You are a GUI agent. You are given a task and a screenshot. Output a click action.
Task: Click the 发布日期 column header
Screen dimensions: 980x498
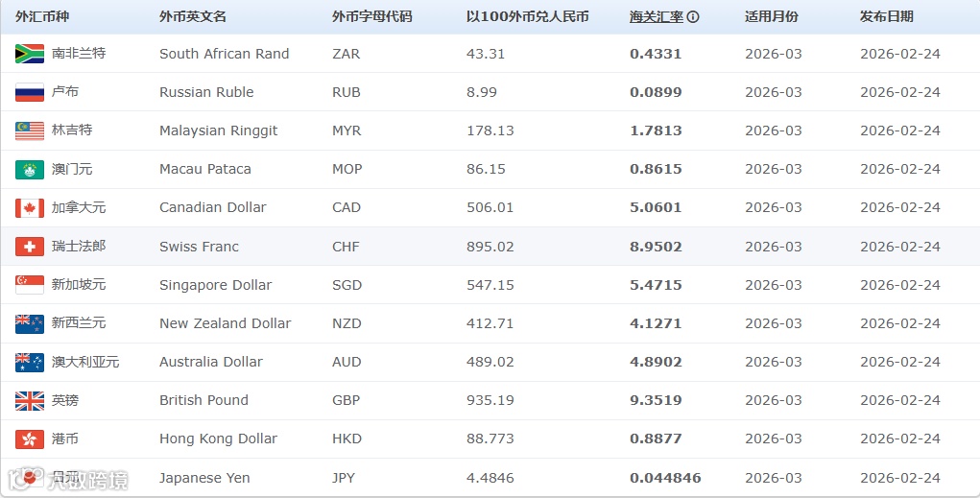click(x=886, y=17)
